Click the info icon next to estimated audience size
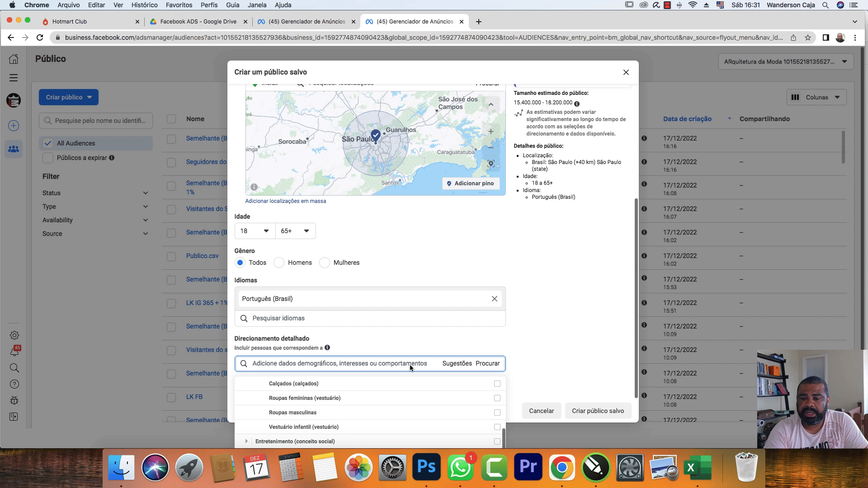The image size is (868, 488). tap(577, 103)
